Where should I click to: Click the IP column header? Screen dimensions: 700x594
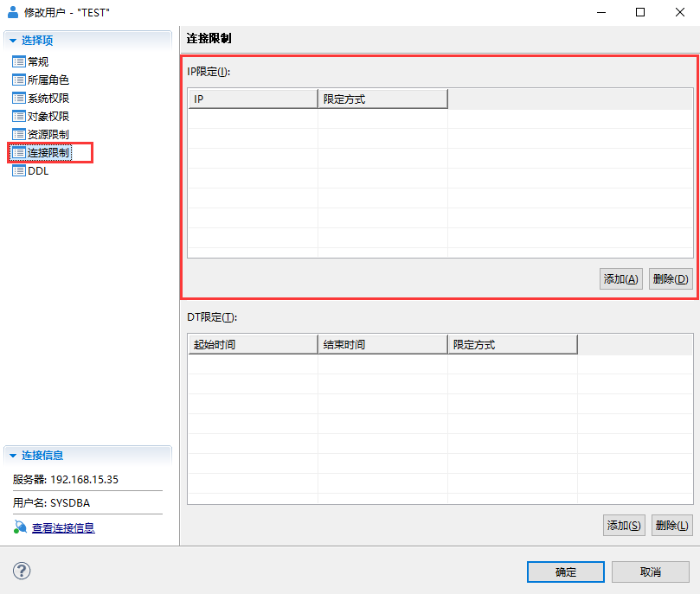click(254, 99)
